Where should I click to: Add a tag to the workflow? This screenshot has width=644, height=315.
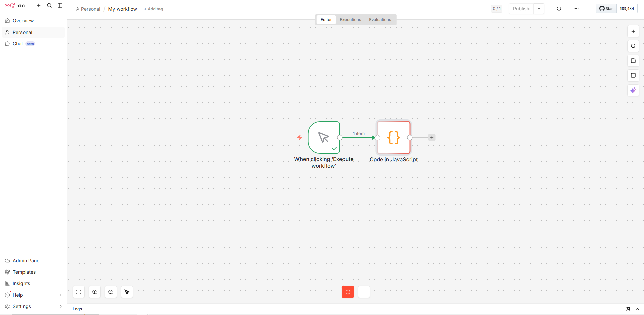(x=153, y=9)
